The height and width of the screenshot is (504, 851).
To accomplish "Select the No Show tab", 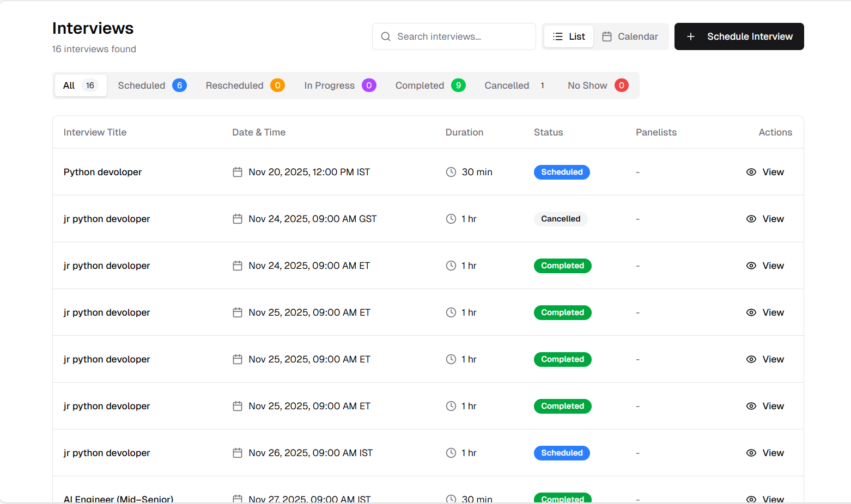I will coord(598,85).
